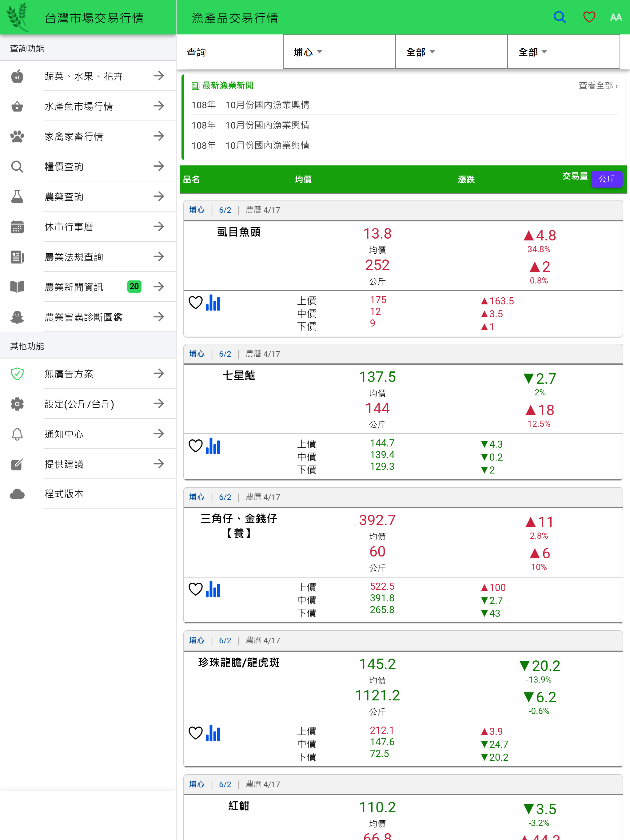Click 埔心 link in the 七星鱸 card header
Image resolution: width=630 pixels, height=840 pixels.
click(197, 354)
